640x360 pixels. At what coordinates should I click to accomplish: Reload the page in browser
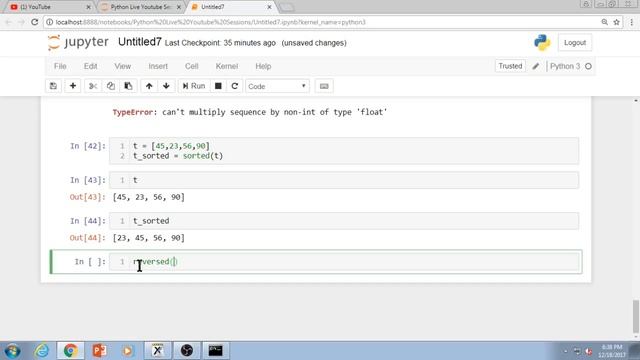pos(35,22)
